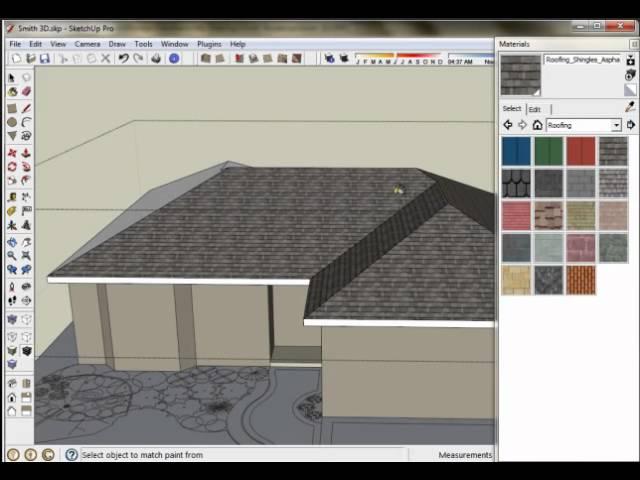Save the model with floppy icon
Image resolution: width=640 pixels, height=480 pixels.
click(44, 58)
